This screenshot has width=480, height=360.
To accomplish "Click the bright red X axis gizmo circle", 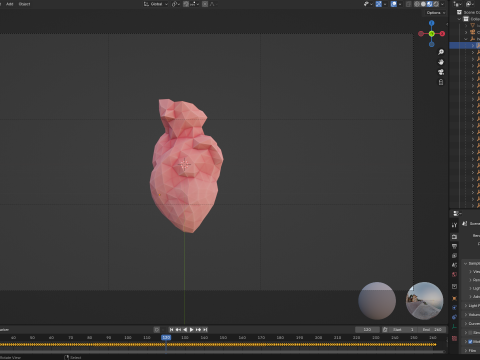I will pyautogui.click(x=442, y=34).
